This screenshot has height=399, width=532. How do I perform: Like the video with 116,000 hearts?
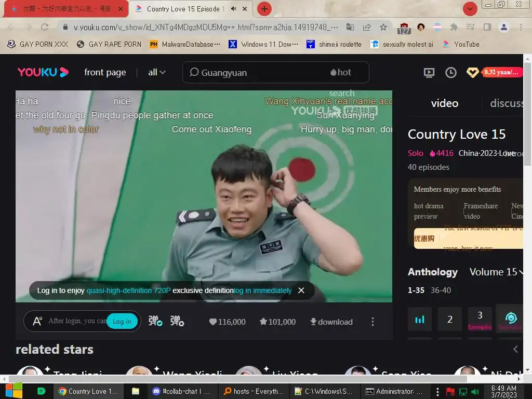pyautogui.click(x=227, y=322)
